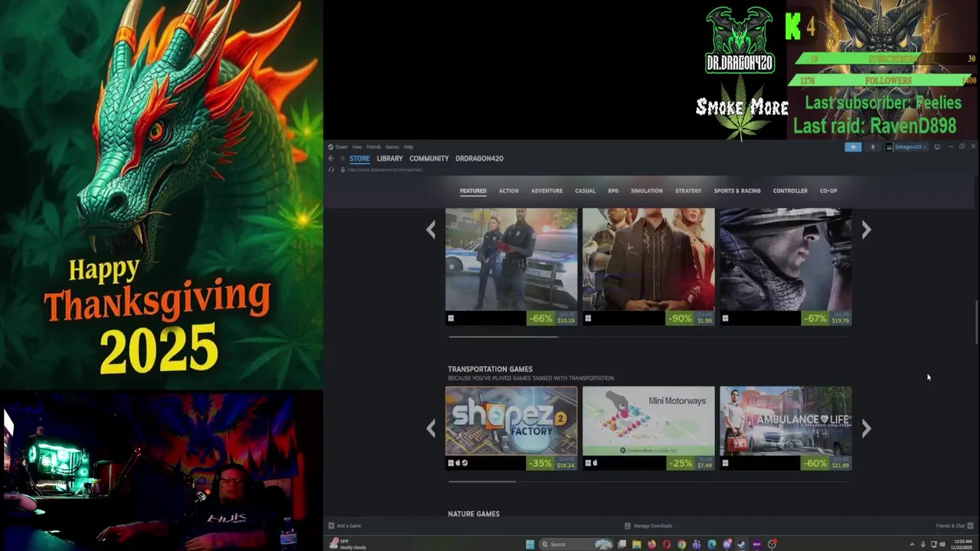Switch to the STORE tab

(360, 158)
